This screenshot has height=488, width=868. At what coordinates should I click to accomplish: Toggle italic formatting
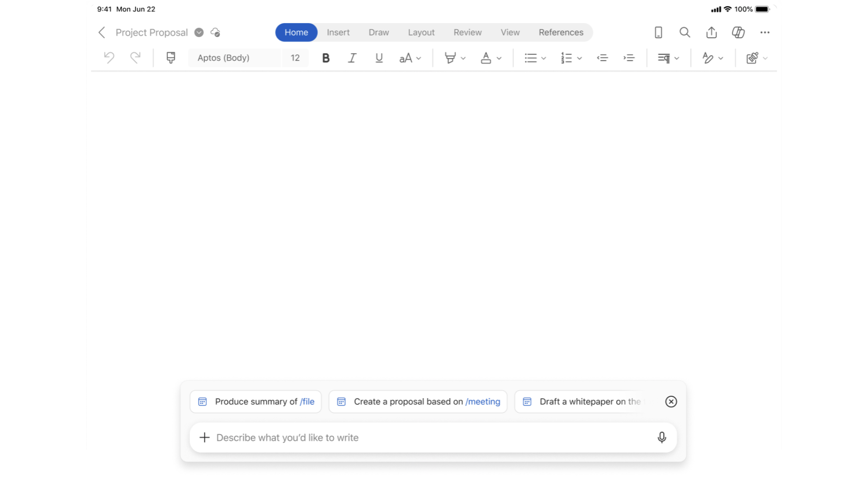tap(352, 58)
